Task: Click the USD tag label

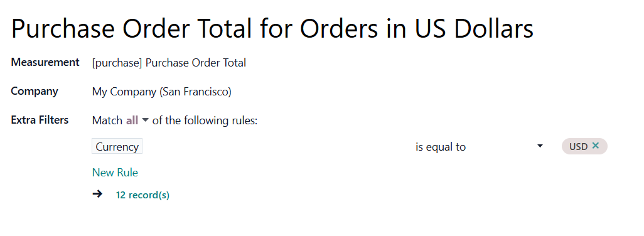Action: 578,146
